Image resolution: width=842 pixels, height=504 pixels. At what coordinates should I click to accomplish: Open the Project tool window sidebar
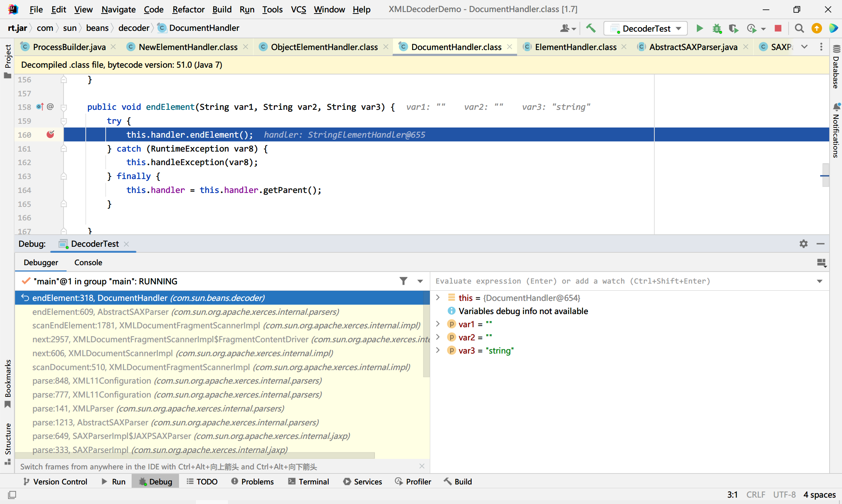coord(8,61)
